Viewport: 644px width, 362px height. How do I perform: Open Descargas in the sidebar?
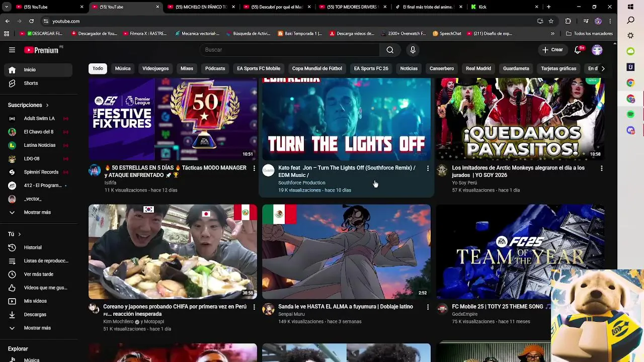click(38, 314)
